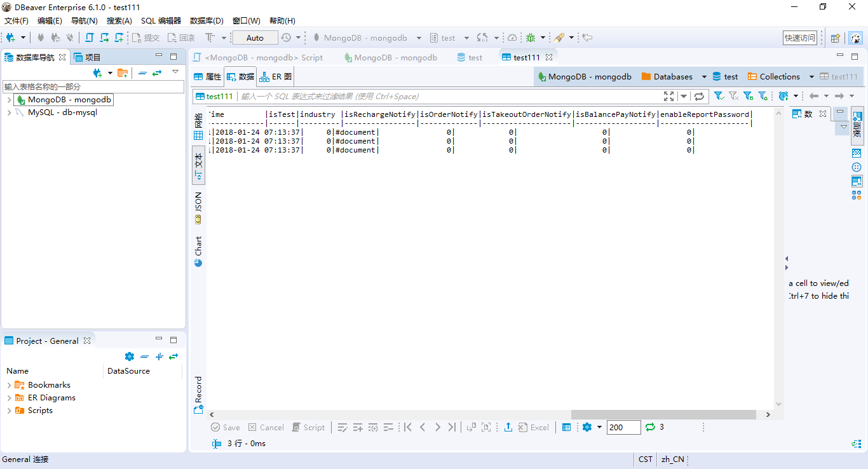This screenshot has width=868, height=469.
Task: Open the custom filter settings funnel icon
Action: pyautogui.click(x=763, y=96)
